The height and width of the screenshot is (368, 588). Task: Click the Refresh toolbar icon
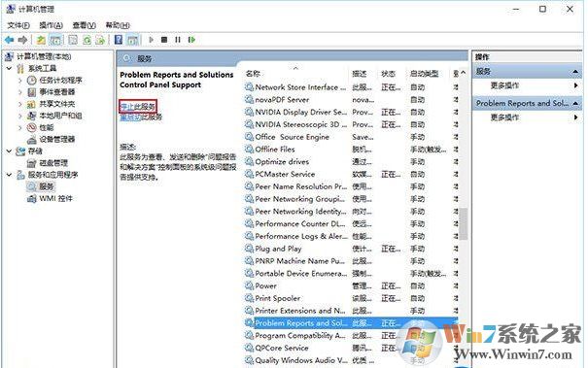point(87,40)
